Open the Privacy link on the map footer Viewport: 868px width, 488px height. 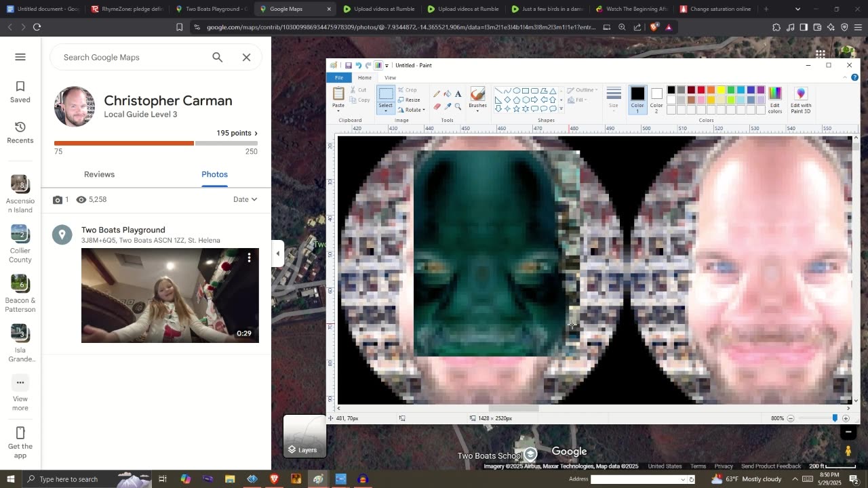(x=724, y=466)
